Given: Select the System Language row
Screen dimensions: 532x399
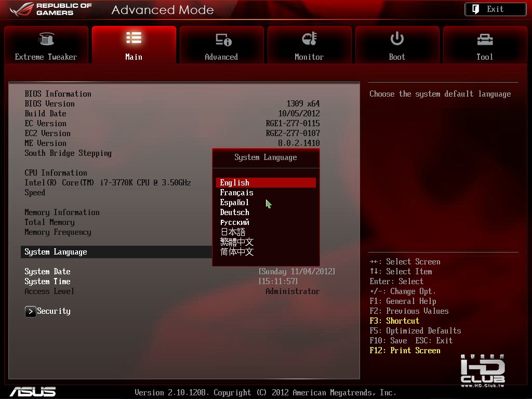Looking at the screenshot, I should (116, 252).
